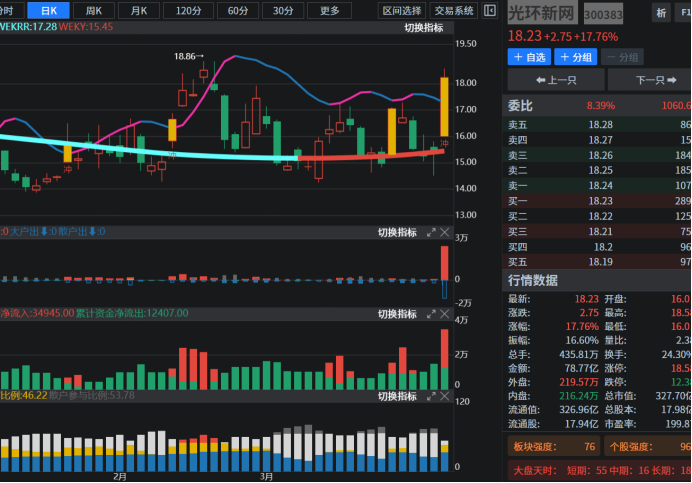Image resolution: width=692 pixels, height=483 pixels.
Task: Select the 周K weekly chart tab
Action: tap(93, 11)
